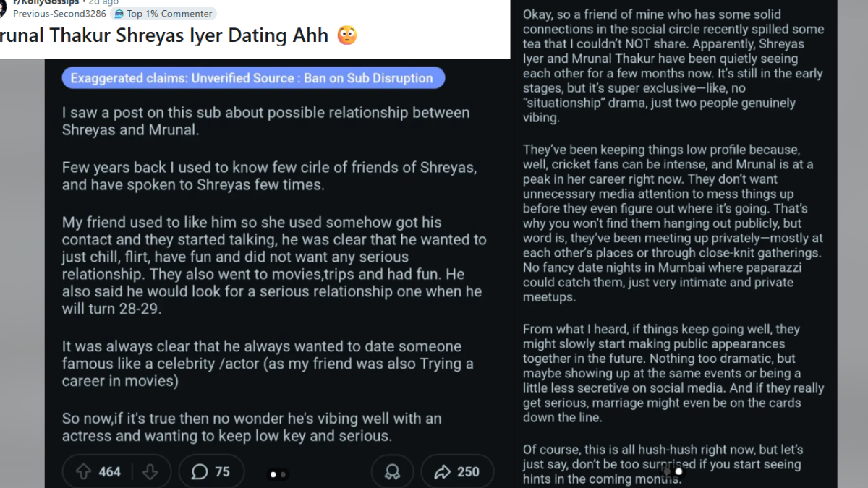The image size is (868, 488).
Task: Click the 75 comments counter
Action: pyautogui.click(x=222, y=471)
